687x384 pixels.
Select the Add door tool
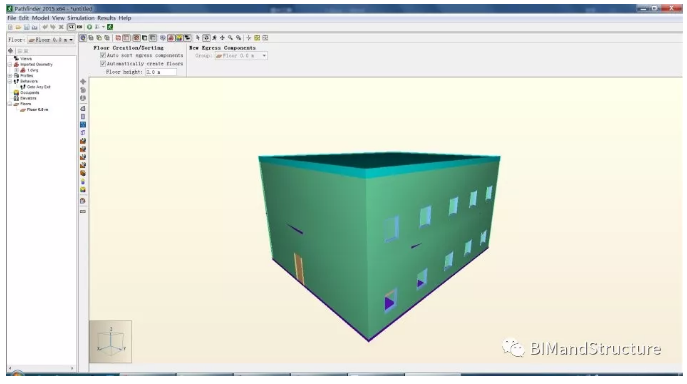83,133
